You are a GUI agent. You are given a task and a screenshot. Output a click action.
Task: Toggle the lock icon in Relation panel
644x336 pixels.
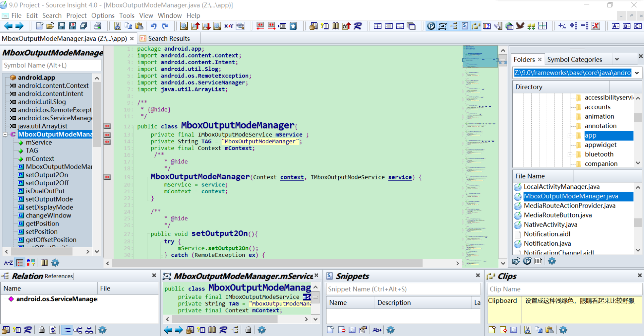[x=42, y=330]
